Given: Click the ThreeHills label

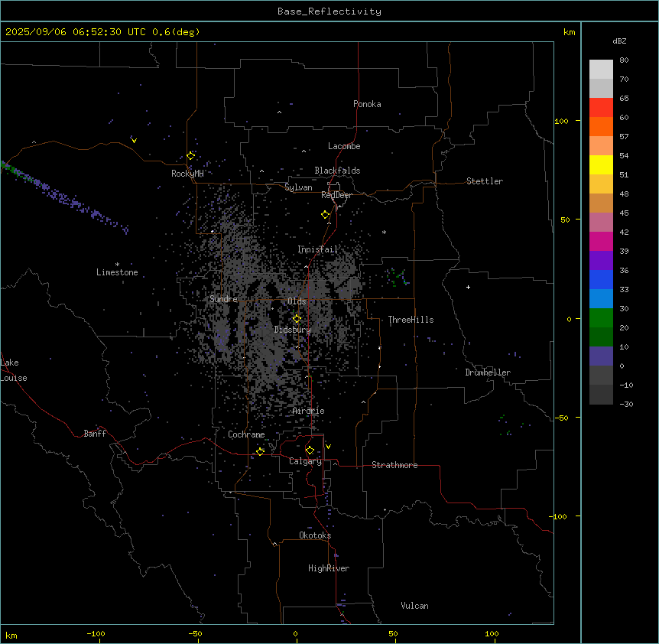Looking at the screenshot, I should click(x=411, y=320).
